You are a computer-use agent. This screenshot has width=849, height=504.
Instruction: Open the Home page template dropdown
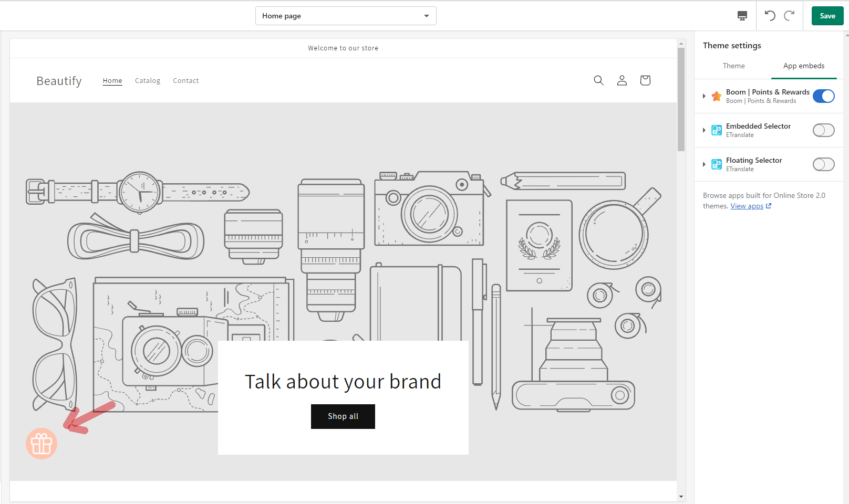pyautogui.click(x=346, y=16)
